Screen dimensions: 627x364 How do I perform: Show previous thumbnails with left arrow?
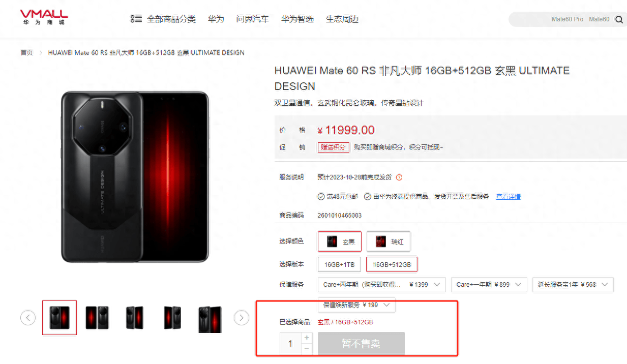28,318
